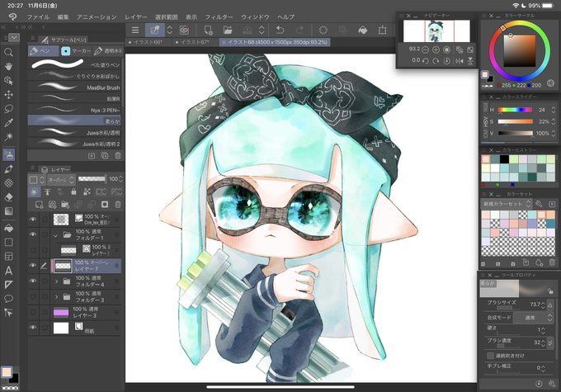Select the Eraser tool
The width and height of the screenshot is (561, 392).
coord(8,197)
